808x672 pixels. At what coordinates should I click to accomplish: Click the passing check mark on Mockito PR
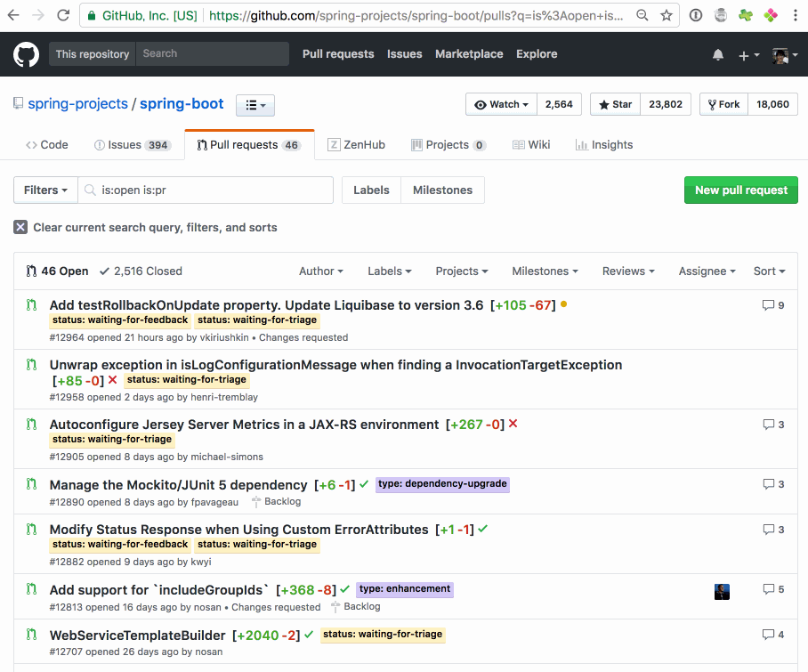pos(364,484)
